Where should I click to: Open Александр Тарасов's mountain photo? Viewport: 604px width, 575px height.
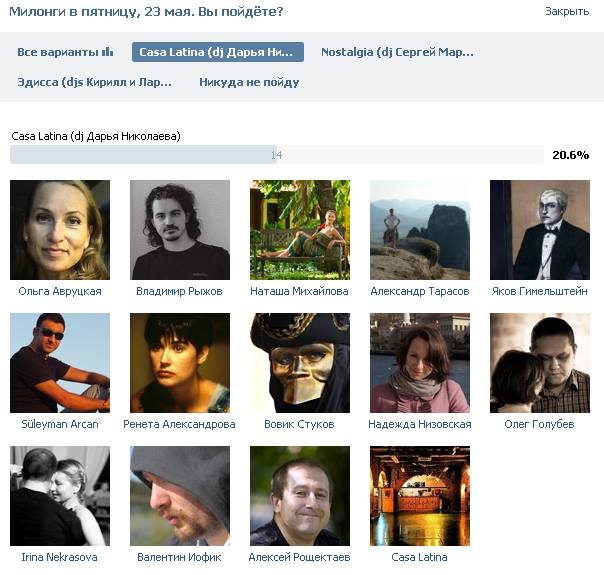(x=420, y=230)
